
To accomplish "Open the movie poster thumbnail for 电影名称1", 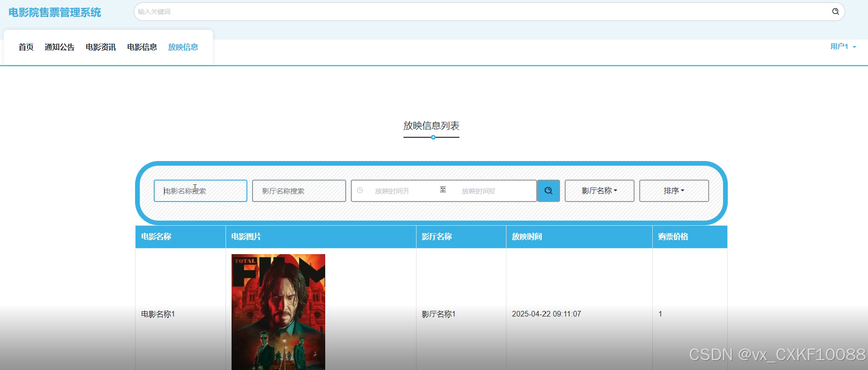I will 278,312.
